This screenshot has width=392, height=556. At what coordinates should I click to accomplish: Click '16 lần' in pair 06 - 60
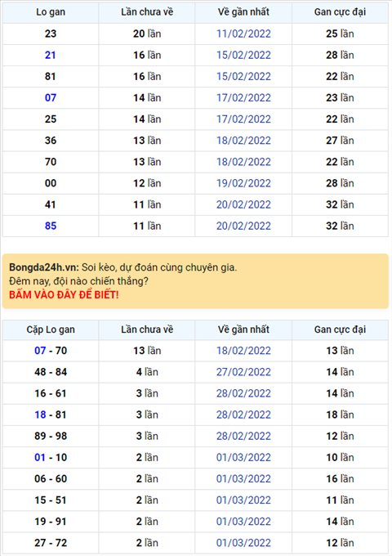340,478
